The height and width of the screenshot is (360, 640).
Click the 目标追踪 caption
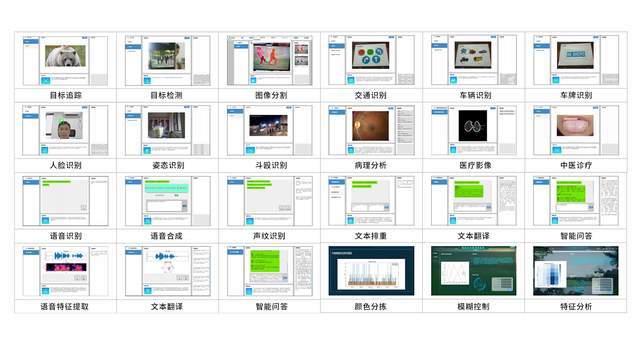tap(65, 95)
